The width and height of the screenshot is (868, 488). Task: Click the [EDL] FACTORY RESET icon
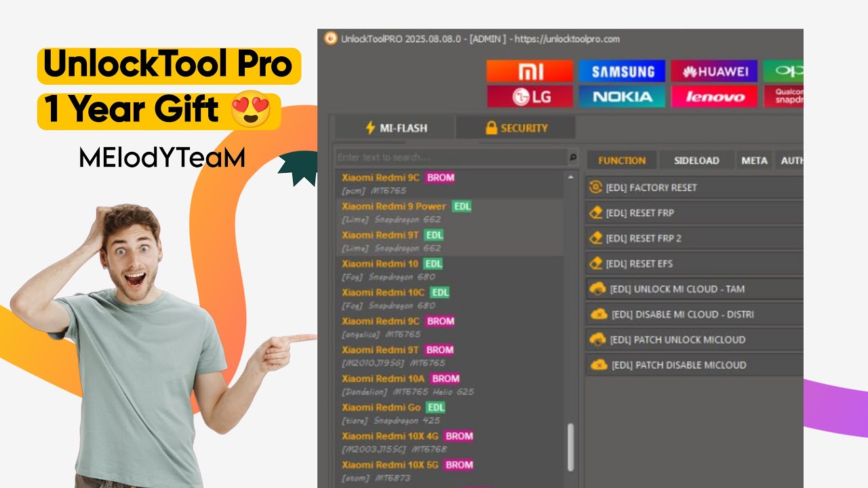pyautogui.click(x=596, y=187)
